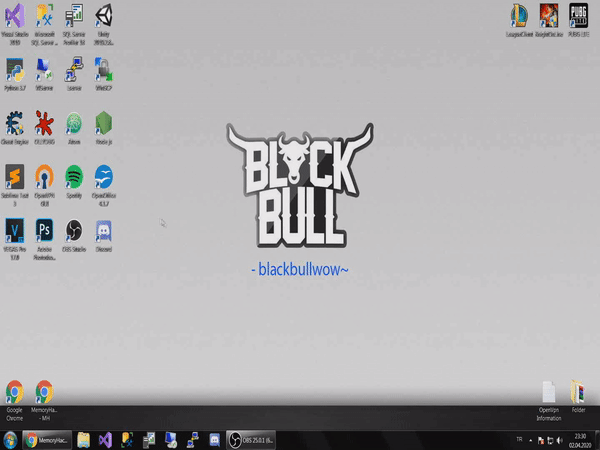Select the Cheat Engine desktop shortcut
The height and width of the screenshot is (450, 600).
[x=15, y=128]
